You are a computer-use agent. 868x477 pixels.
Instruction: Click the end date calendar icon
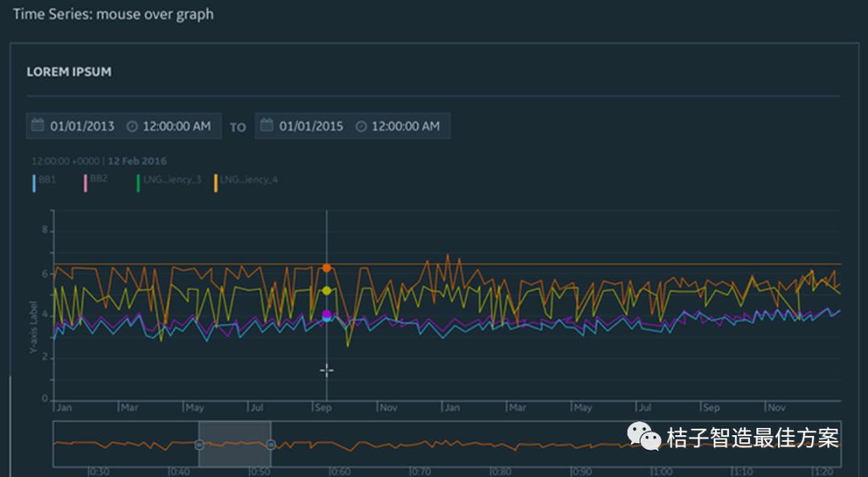tap(266, 126)
